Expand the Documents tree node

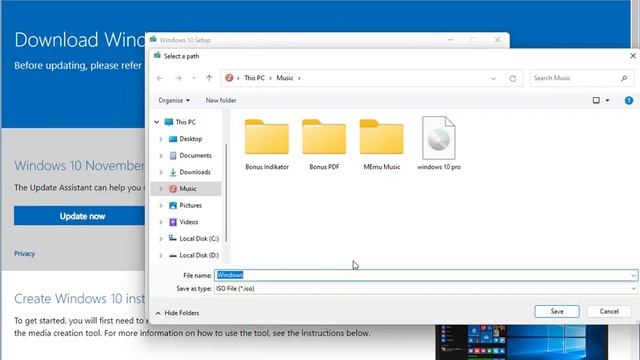[161, 156]
